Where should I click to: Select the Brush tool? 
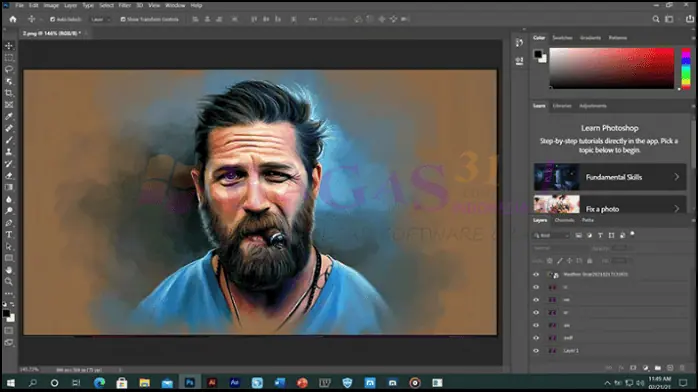[9, 140]
